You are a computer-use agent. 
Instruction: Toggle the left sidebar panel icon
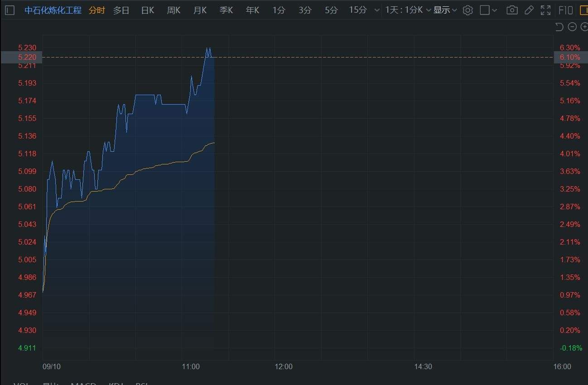point(10,10)
